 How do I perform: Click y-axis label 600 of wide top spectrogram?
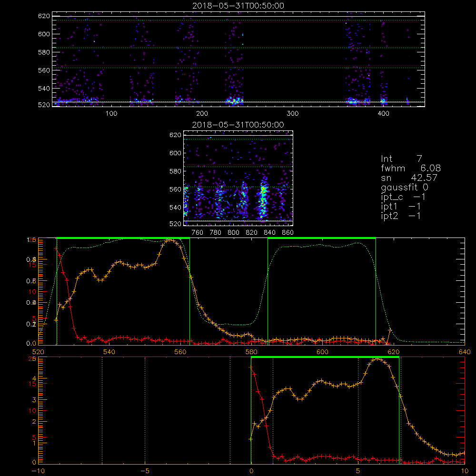point(44,34)
